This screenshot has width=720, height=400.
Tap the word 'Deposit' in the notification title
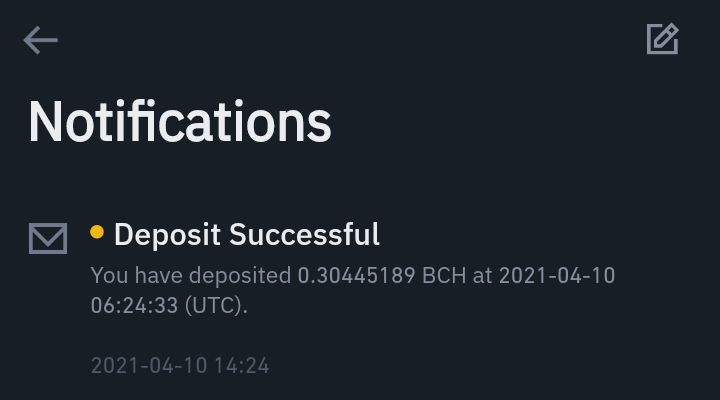coord(168,235)
